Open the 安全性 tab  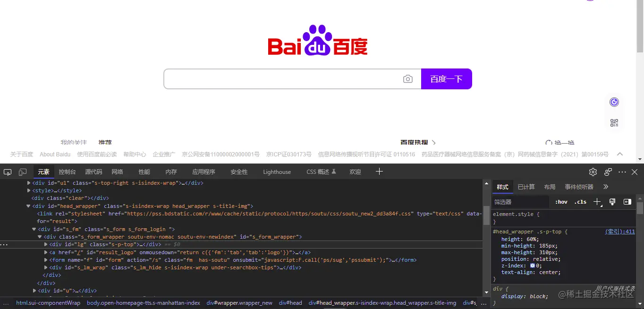pos(239,172)
